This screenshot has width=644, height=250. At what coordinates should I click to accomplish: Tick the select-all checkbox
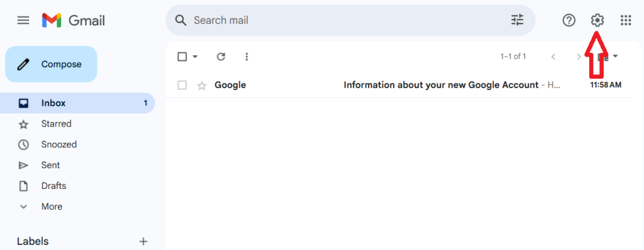point(182,57)
